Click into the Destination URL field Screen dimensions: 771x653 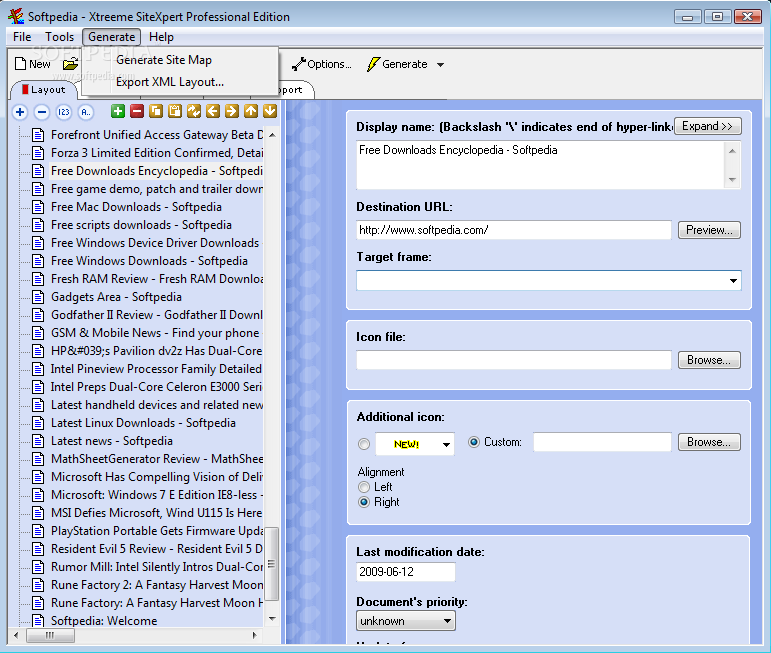(513, 230)
